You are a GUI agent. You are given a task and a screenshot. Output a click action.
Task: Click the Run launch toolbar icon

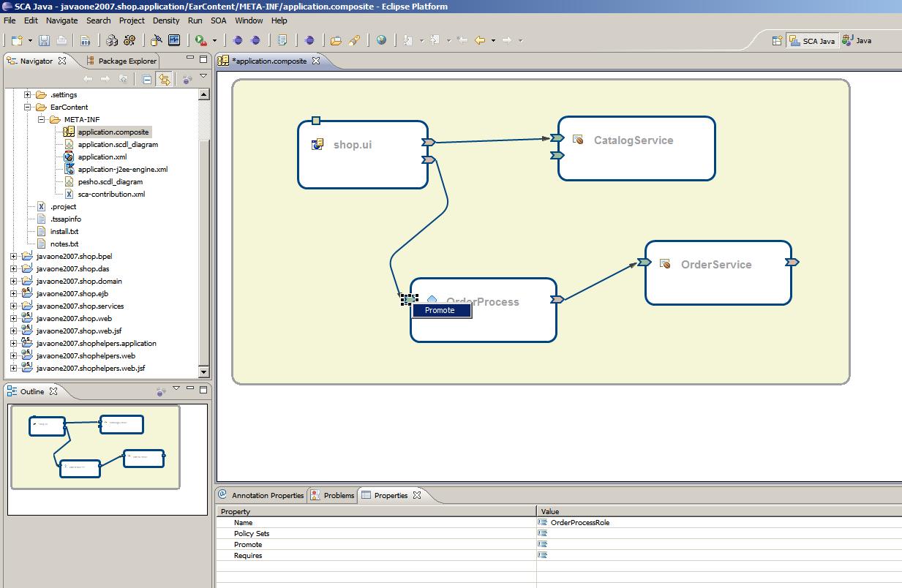click(x=200, y=41)
